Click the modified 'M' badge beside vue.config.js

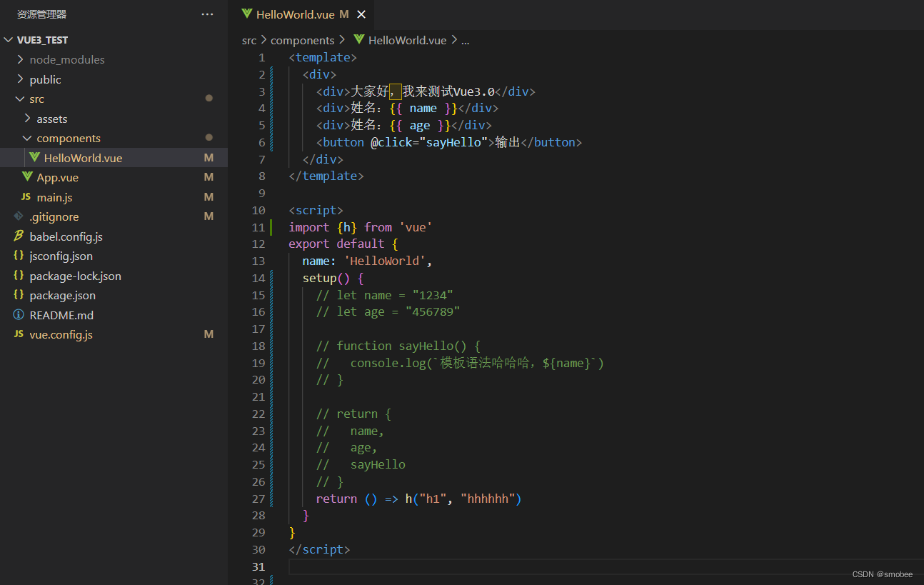coord(209,334)
